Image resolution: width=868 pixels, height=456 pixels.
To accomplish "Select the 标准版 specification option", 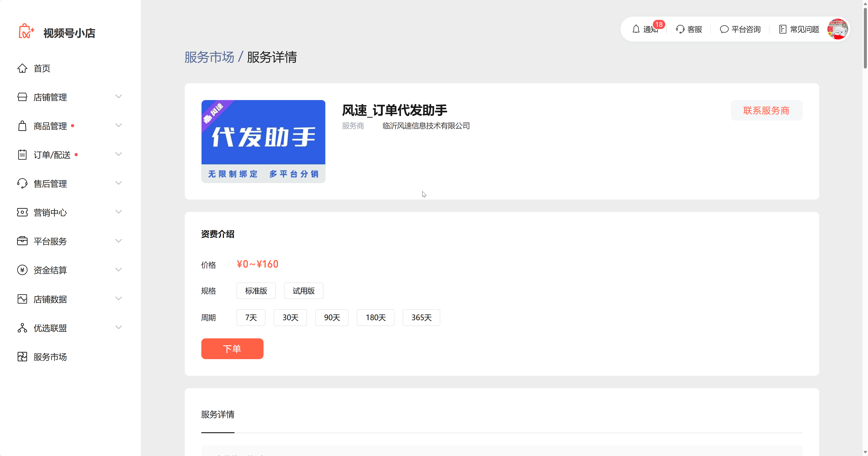I will [x=256, y=291].
